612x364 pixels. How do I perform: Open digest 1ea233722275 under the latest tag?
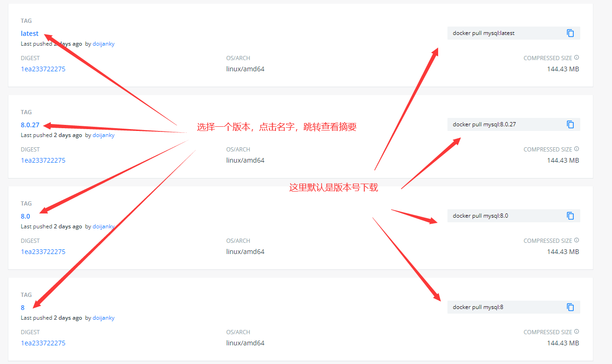pos(43,69)
